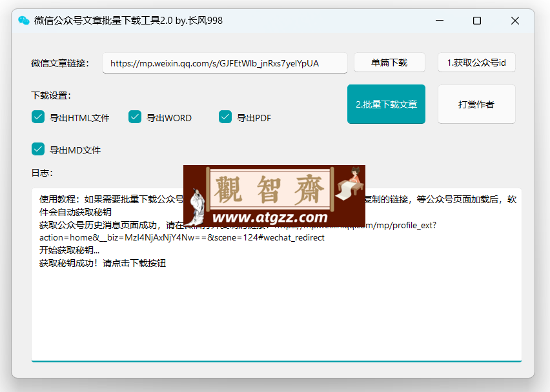Uncheck the 导出HTML文件 checkbox
The height and width of the screenshot is (392, 550).
pos(38,117)
